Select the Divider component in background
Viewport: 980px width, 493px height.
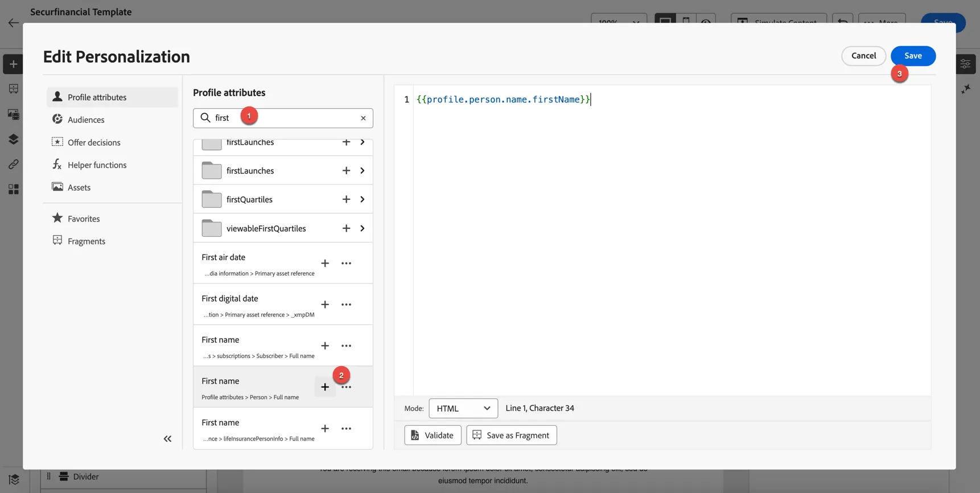point(123,476)
